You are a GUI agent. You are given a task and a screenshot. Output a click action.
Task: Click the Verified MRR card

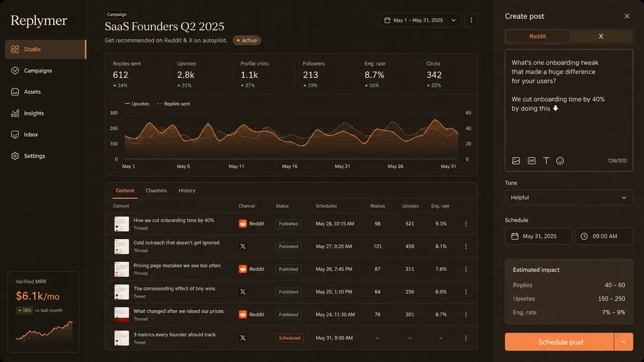[x=43, y=312]
